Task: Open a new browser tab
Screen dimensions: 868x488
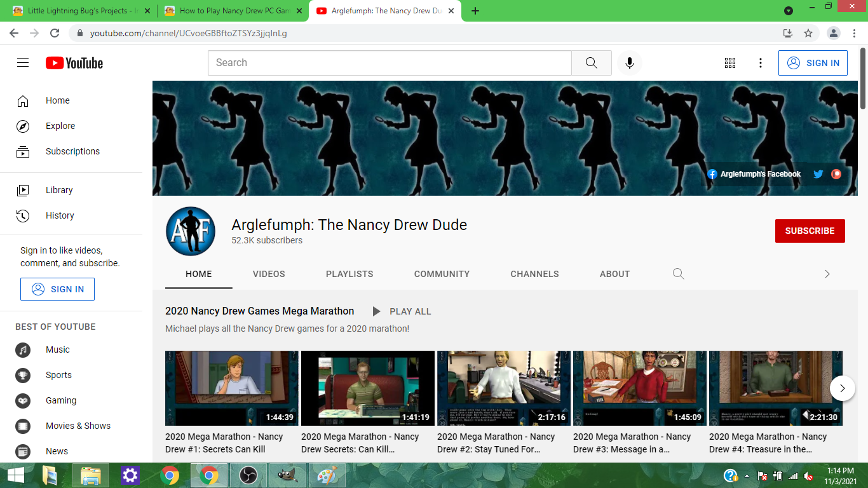Action: pos(475,11)
